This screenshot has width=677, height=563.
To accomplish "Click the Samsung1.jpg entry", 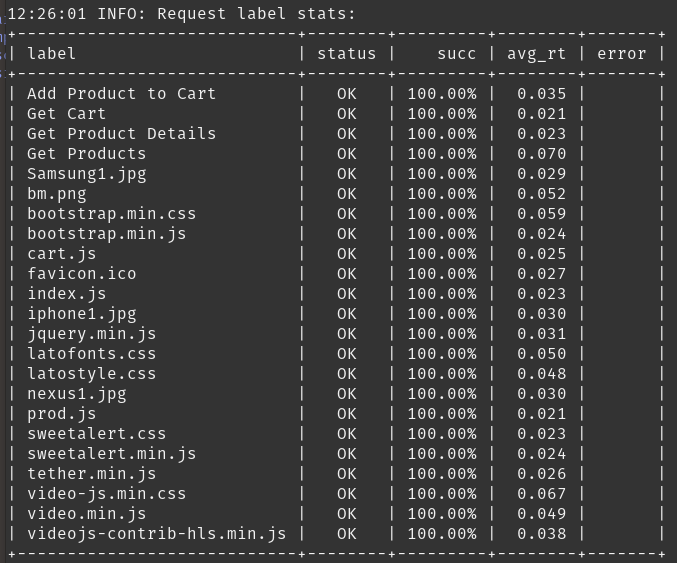I will coord(86,174).
